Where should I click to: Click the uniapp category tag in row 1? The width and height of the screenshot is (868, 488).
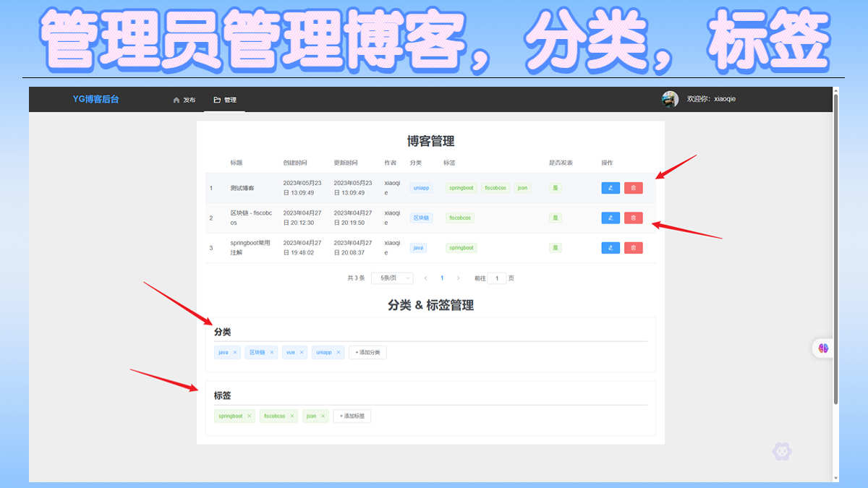(421, 188)
